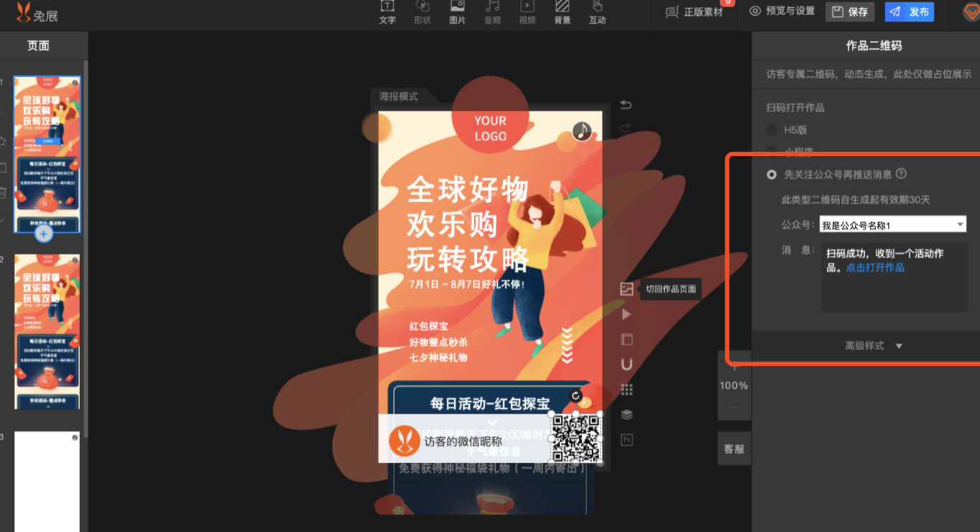Select page 2 thumbnail
This screenshot has height=532, width=980.
(47, 331)
